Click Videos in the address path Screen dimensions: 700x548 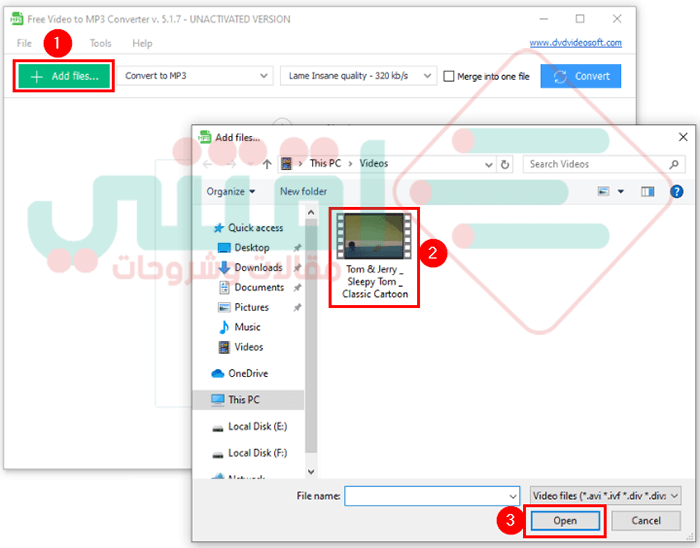pyautogui.click(x=374, y=163)
